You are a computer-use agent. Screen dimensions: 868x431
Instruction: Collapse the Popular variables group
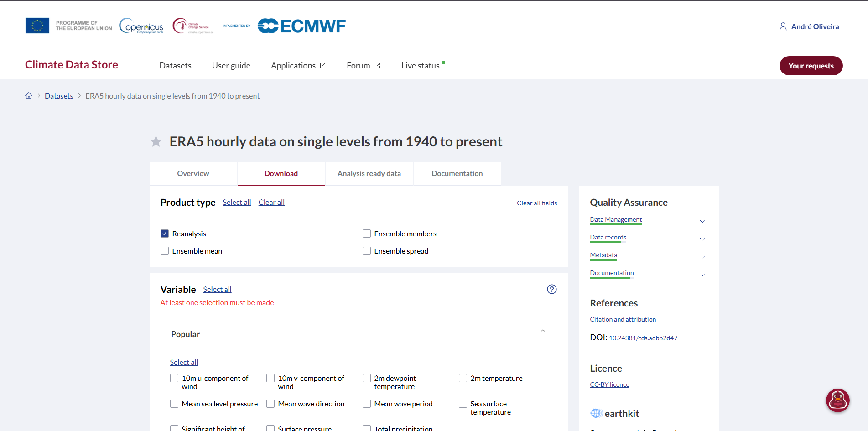[x=543, y=331]
